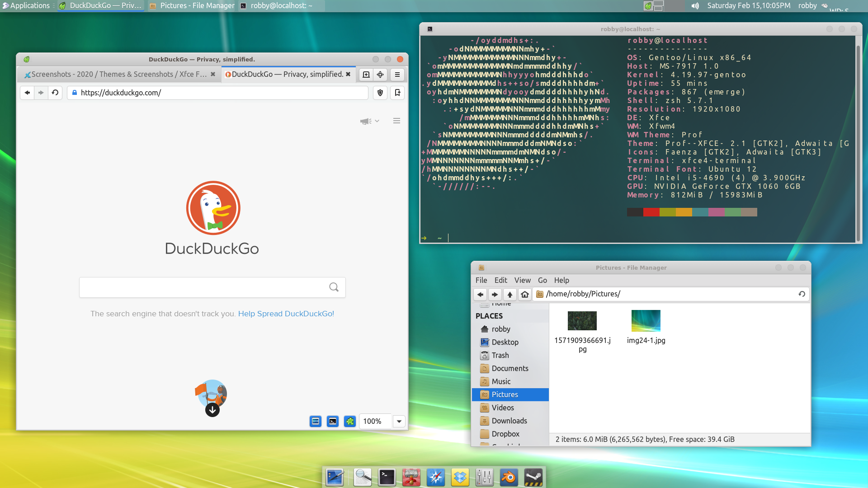Click the DuckDuckGo megaphone icon
This screenshot has height=488, width=868.
coord(365,121)
